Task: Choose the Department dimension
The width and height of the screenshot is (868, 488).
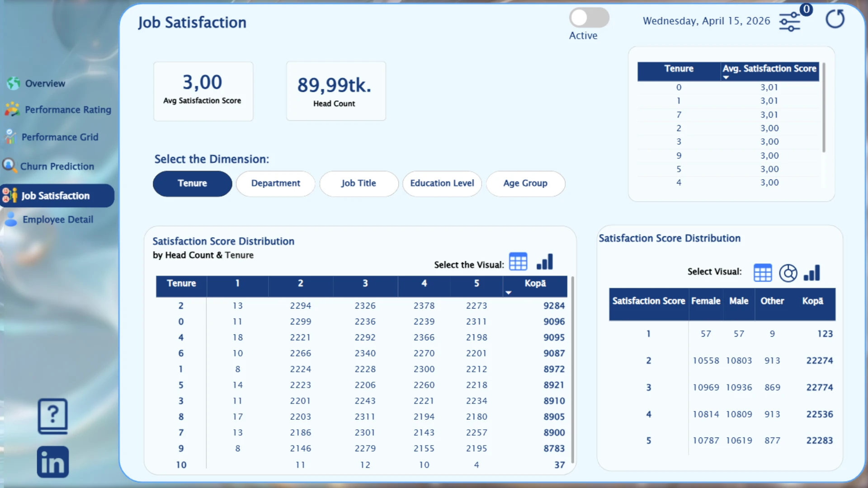Action: (275, 183)
